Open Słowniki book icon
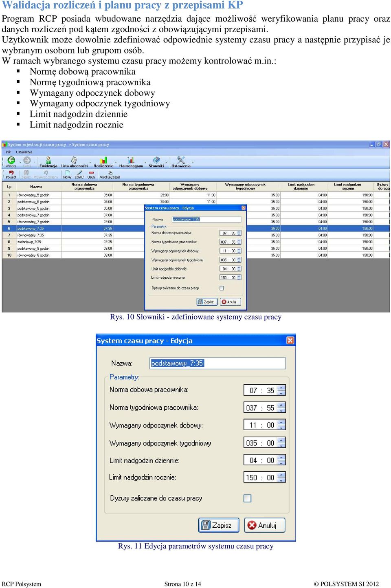 coord(156,160)
